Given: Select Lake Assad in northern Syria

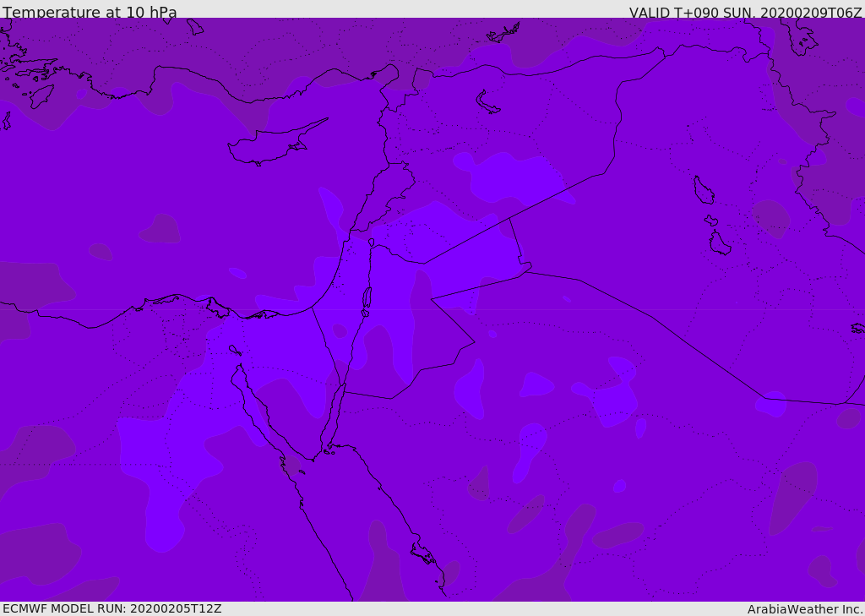Looking at the screenshot, I should (x=488, y=102).
